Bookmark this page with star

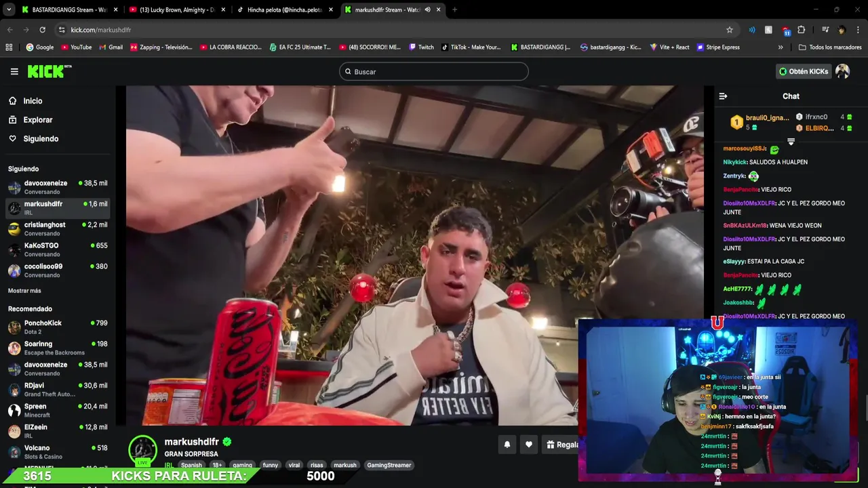click(730, 30)
